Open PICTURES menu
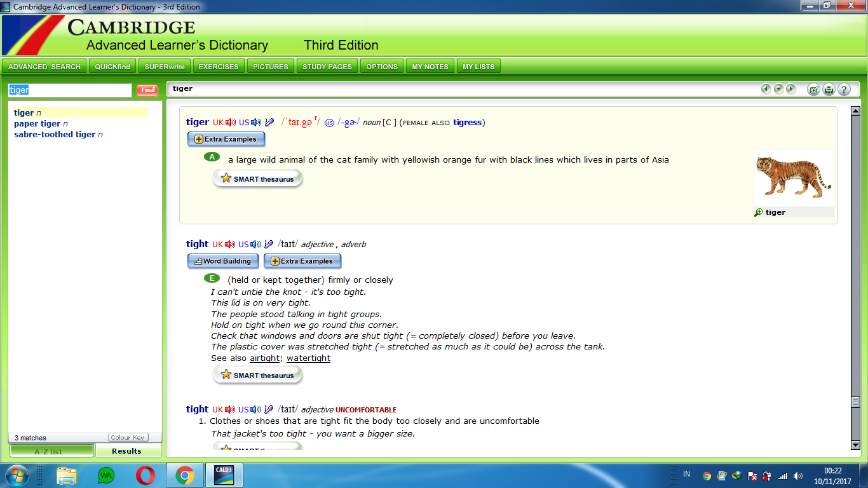Image resolution: width=868 pixels, height=488 pixels. point(271,67)
